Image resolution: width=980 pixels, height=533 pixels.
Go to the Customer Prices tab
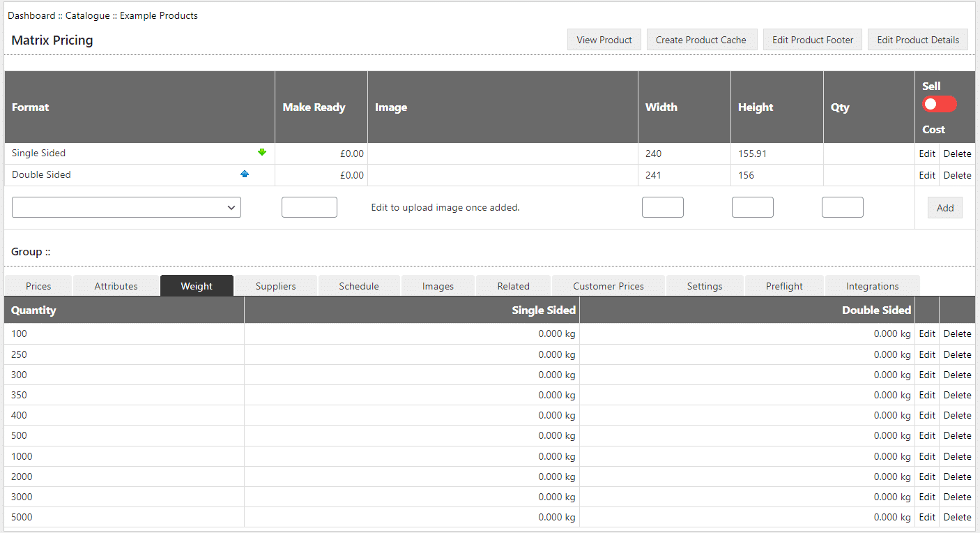(608, 286)
